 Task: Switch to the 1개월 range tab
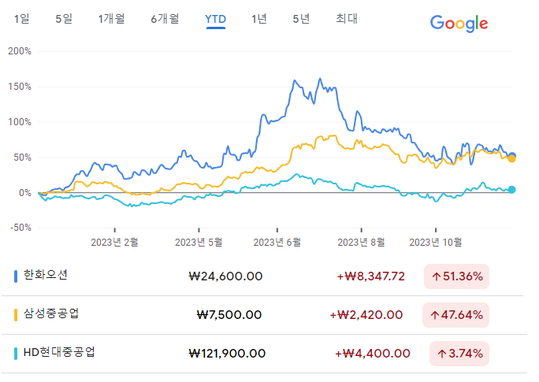[x=111, y=19]
